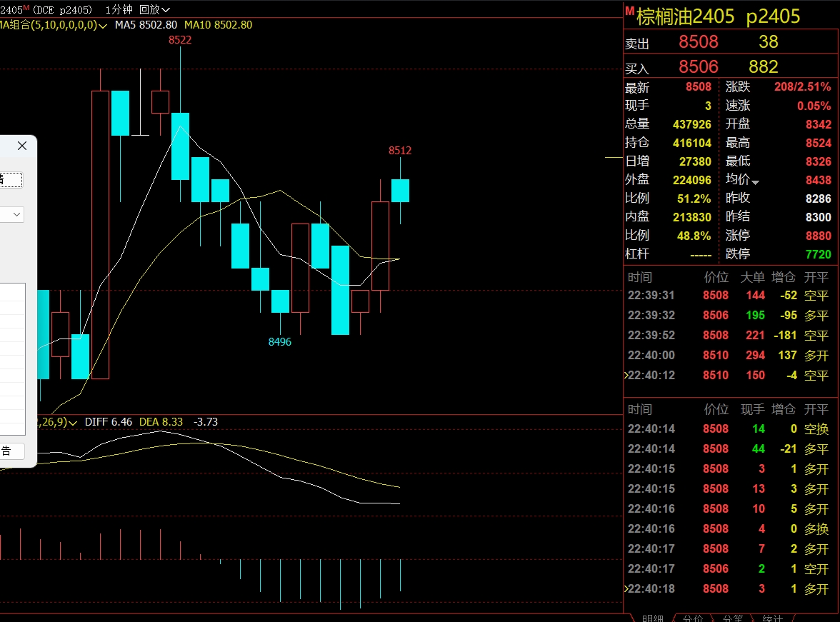Click the DEA 8.33 readout
This screenshot has height=622, width=840.
pyautogui.click(x=161, y=422)
